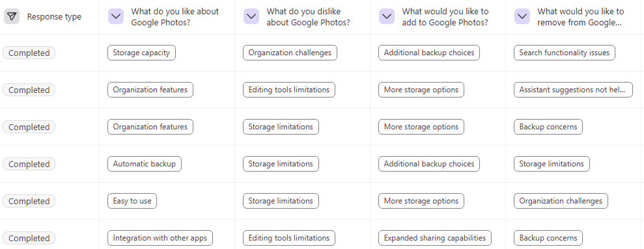
Task: Click the 'Organization challenges' tag under dislike column
Action: (290, 53)
